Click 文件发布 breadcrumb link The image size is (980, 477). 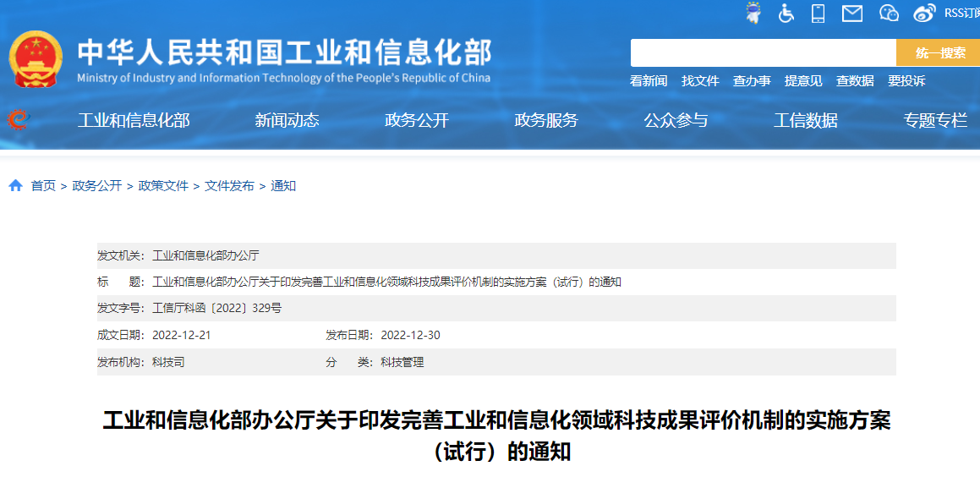229,186
